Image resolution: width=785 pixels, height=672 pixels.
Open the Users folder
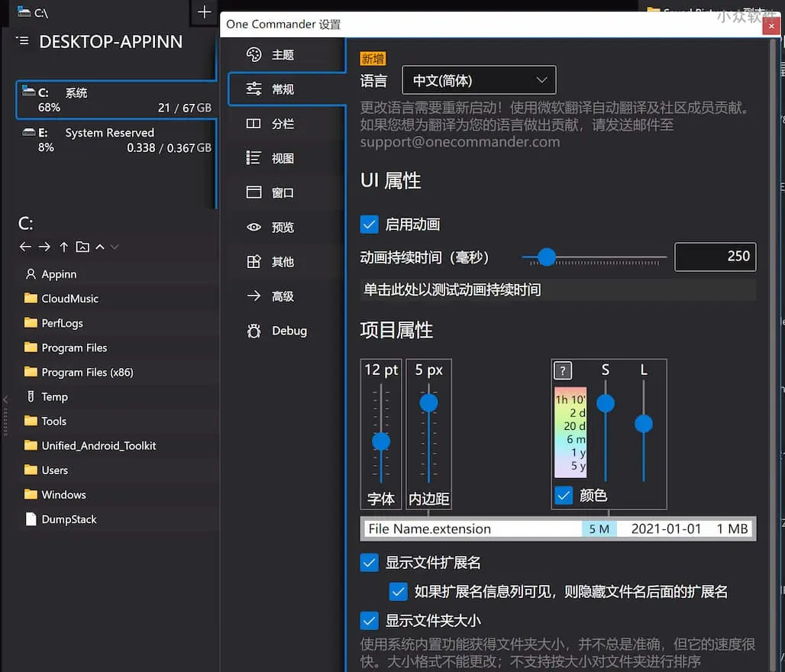(118, 470)
